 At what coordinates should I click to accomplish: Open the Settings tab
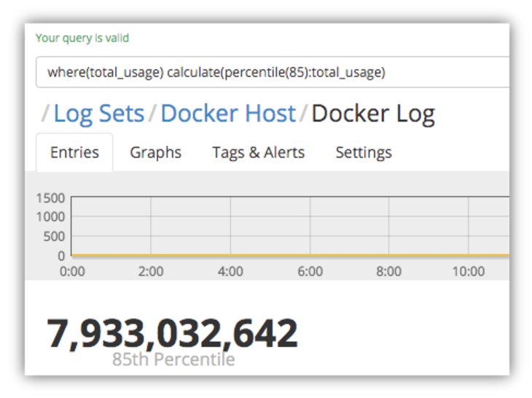pos(363,152)
